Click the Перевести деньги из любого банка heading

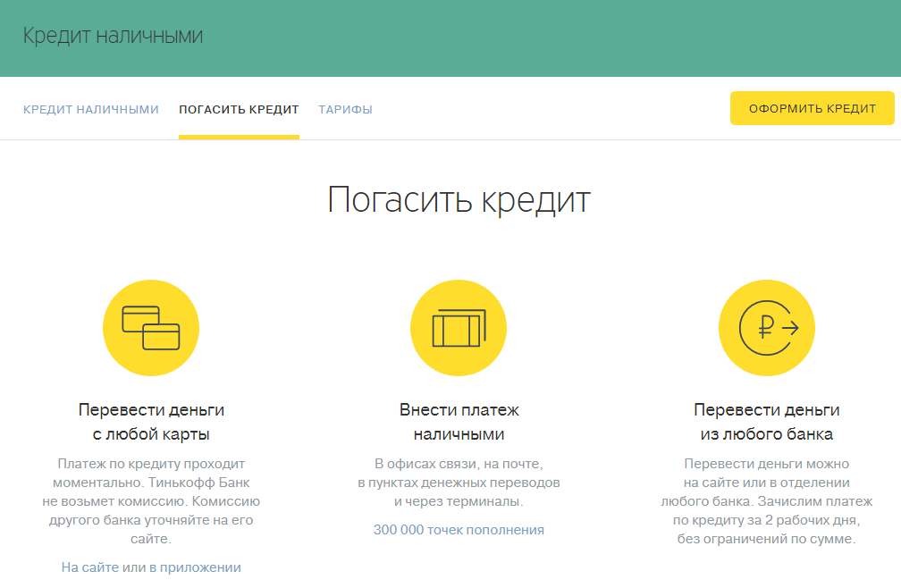(x=767, y=423)
